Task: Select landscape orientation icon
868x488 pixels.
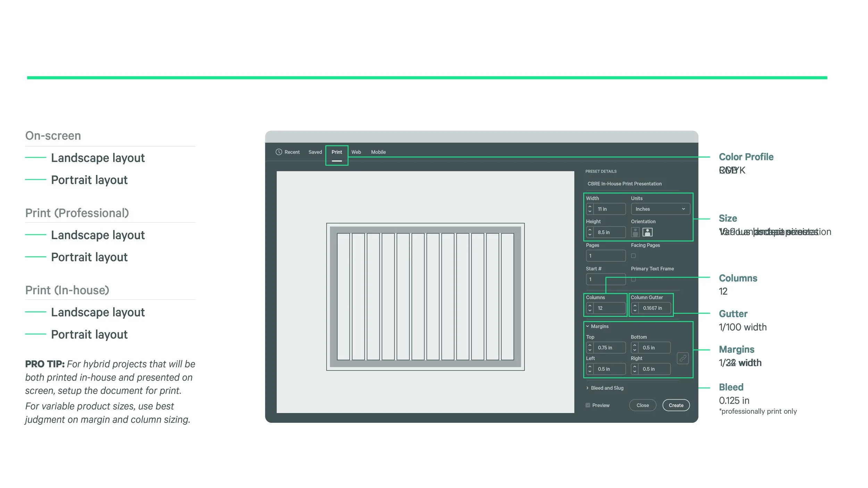Action: click(648, 232)
